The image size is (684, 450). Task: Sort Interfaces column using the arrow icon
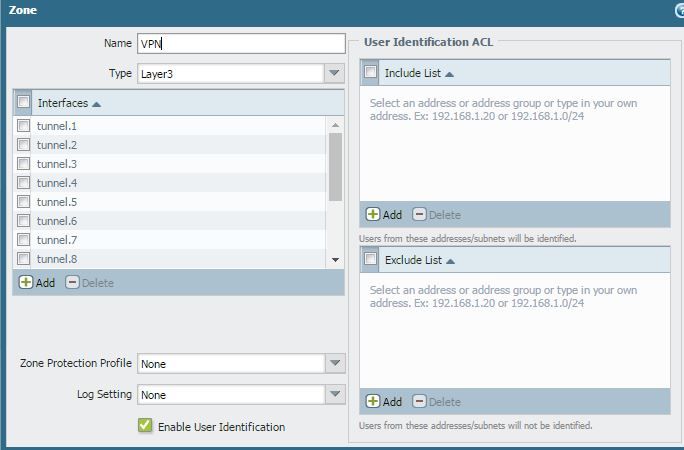97,104
